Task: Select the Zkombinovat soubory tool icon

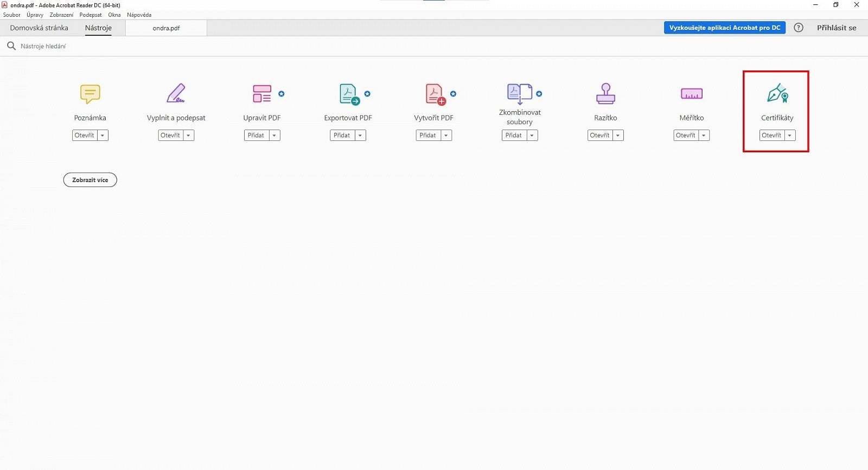Action: click(520, 94)
